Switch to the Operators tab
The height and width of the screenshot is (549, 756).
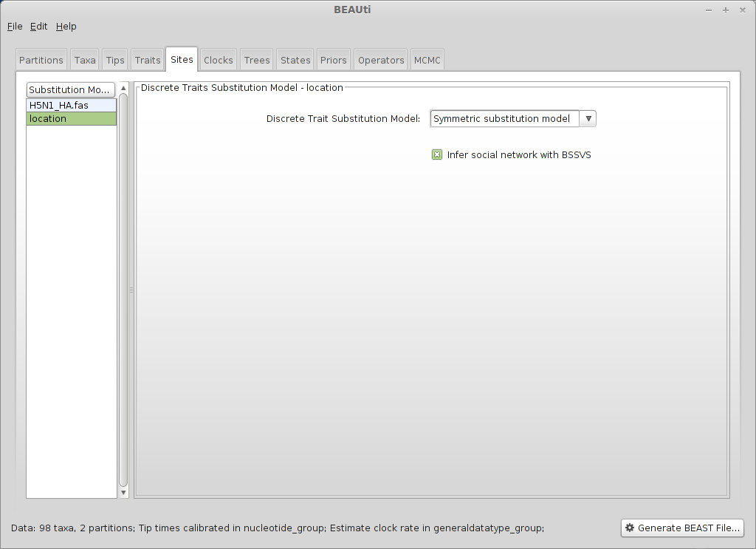tap(381, 61)
